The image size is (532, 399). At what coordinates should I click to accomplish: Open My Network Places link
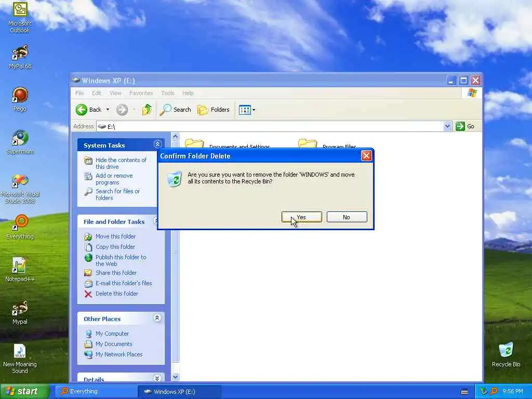coord(119,354)
